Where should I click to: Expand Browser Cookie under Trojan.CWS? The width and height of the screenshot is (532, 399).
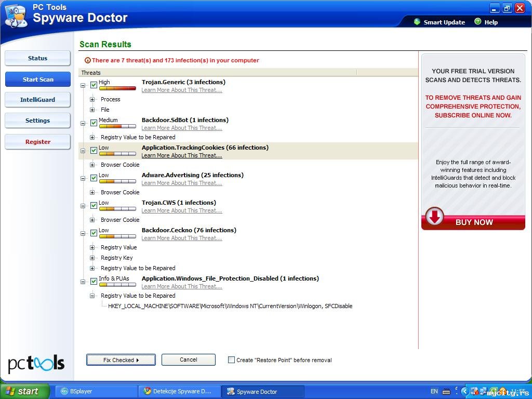click(92, 220)
